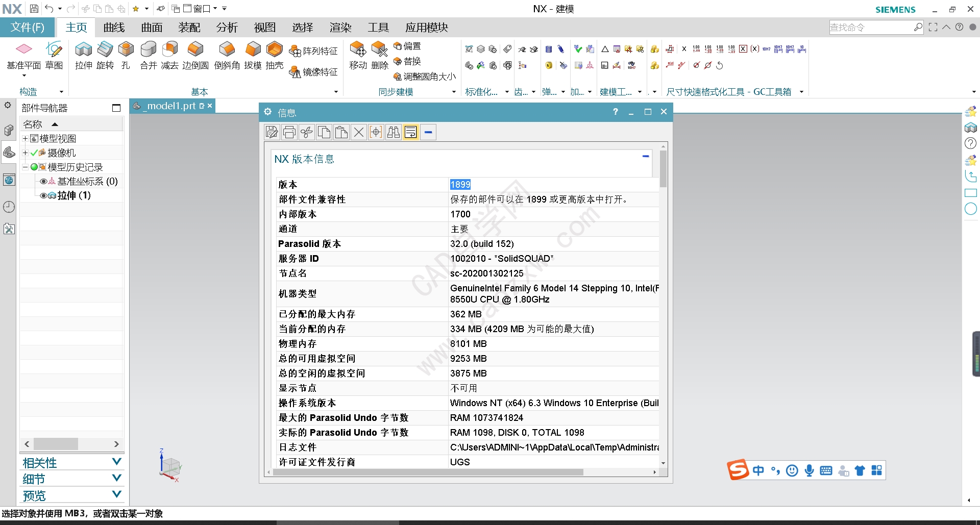Switch to the 应用模块 ribbon tab
Screen dimensions: 980x525
point(427,28)
